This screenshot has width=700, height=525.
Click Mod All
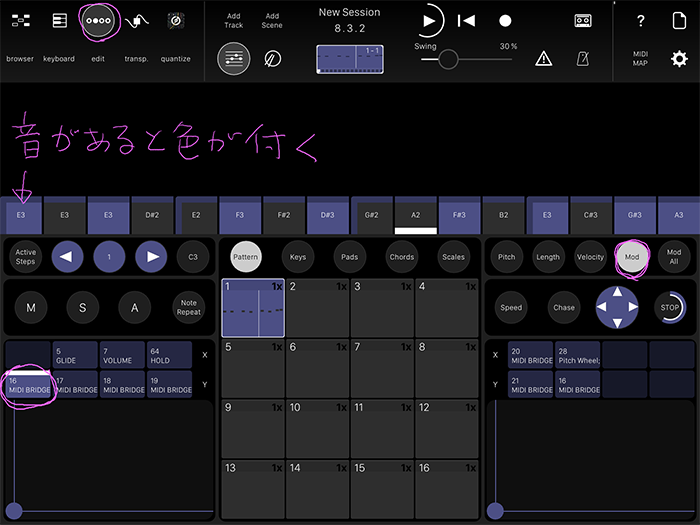[x=674, y=257]
